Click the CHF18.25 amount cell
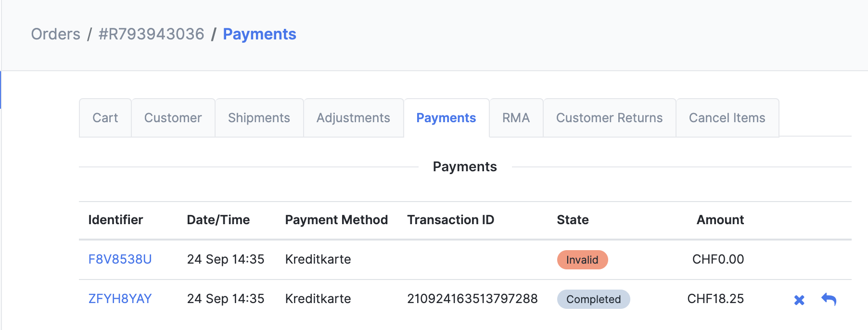Image resolution: width=868 pixels, height=330 pixels. pos(715,299)
